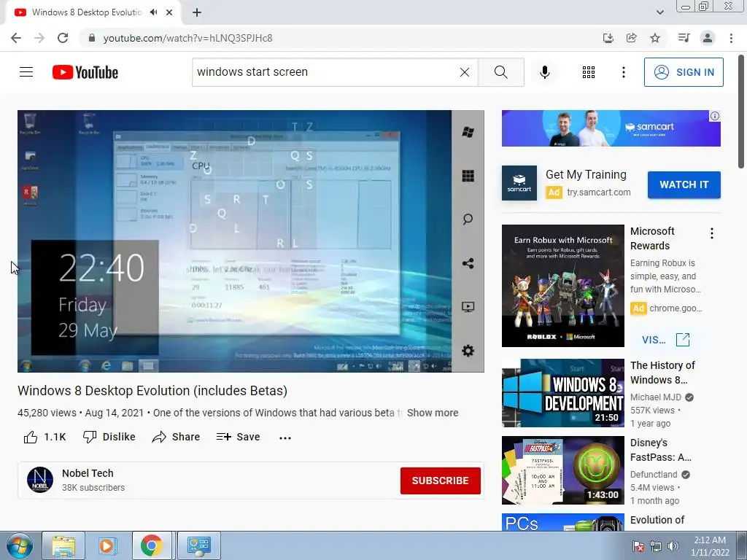Open the YouTube hamburger guide menu
Image resolution: width=747 pixels, height=560 pixels.
pyautogui.click(x=26, y=72)
